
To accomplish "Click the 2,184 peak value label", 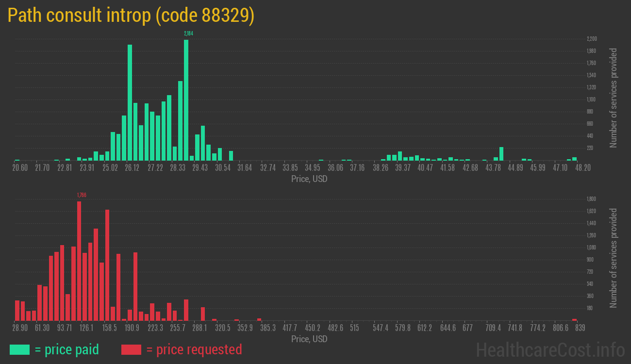I will click(x=188, y=33).
